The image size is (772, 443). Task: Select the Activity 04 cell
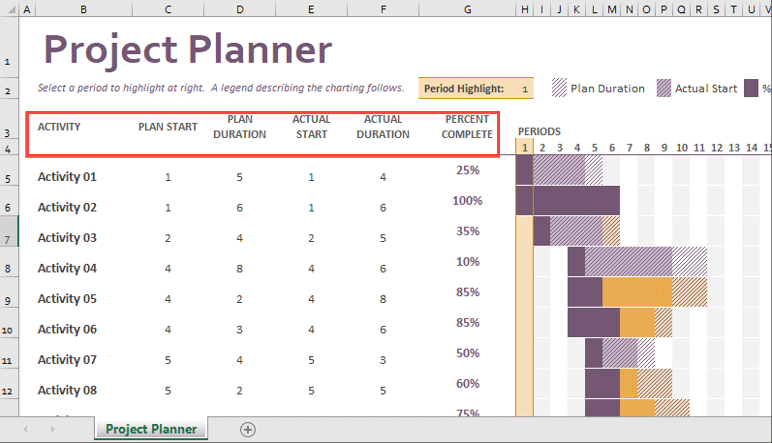click(x=67, y=268)
